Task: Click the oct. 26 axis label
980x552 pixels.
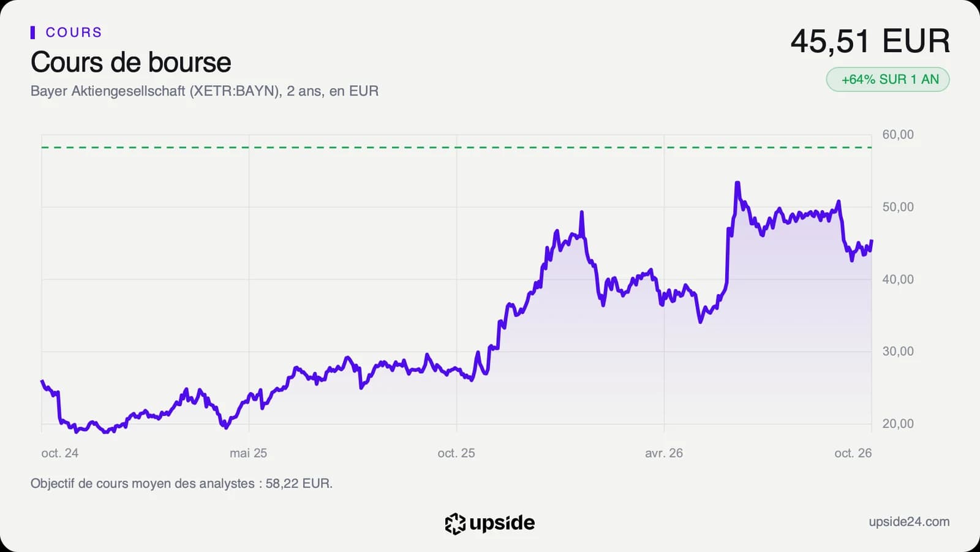Action: [x=853, y=453]
